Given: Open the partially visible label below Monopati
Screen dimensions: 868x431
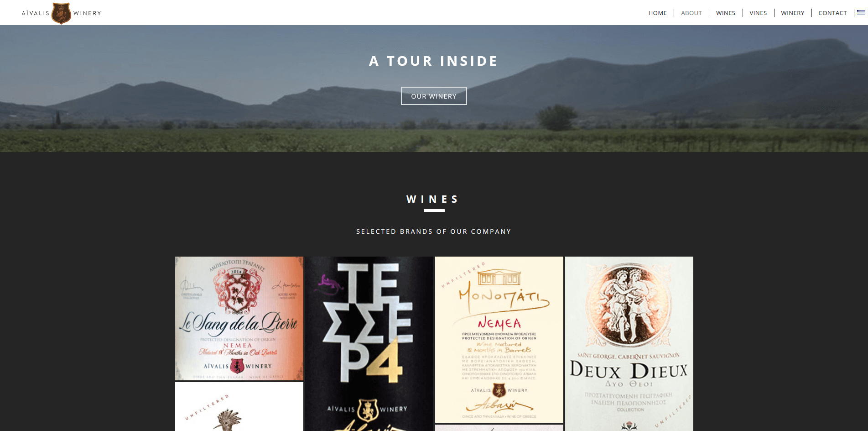Looking at the screenshot, I should click(x=499, y=428).
